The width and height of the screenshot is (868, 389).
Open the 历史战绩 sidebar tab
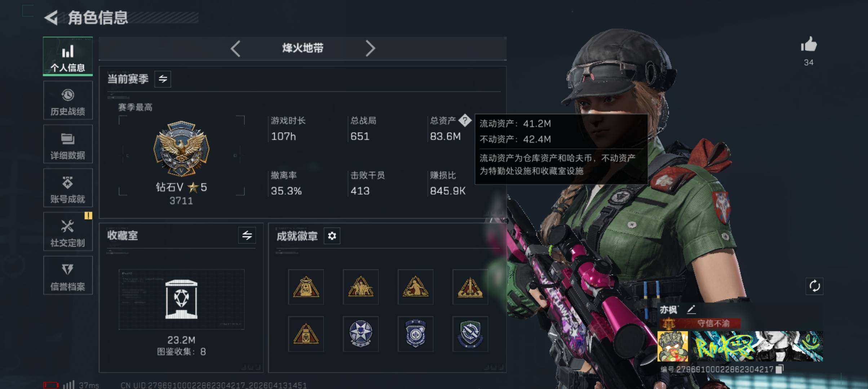pos(68,100)
